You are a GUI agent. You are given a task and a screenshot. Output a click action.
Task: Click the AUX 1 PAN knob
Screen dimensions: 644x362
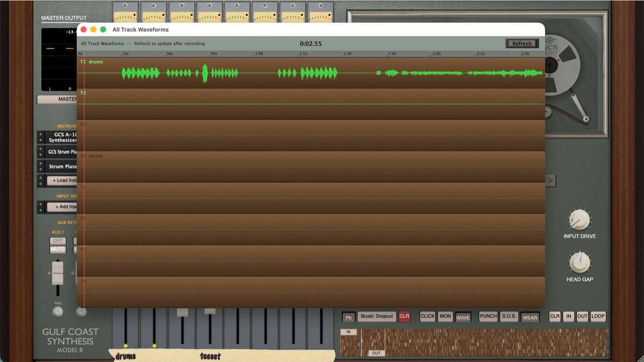click(58, 311)
